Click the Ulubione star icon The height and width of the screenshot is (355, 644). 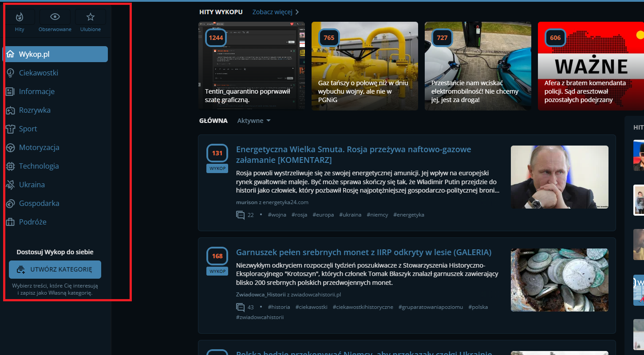point(91,17)
